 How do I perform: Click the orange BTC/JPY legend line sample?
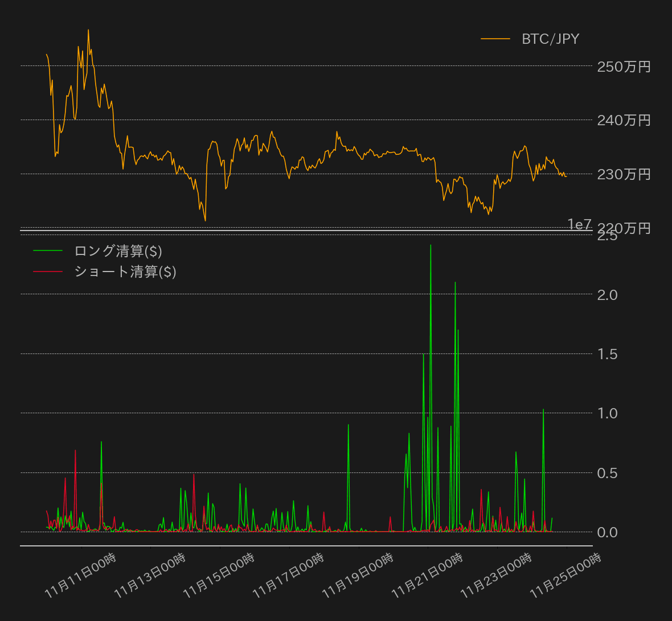pos(497,39)
